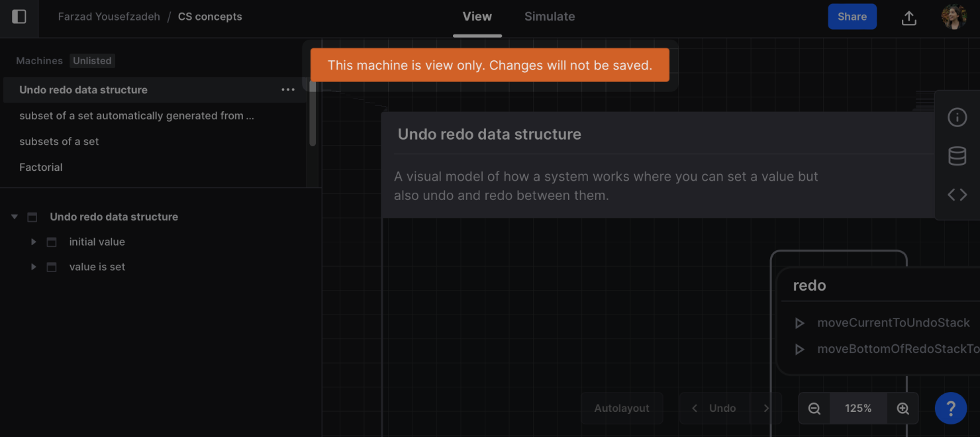Click the blue Share button
This screenshot has width=980, height=437.
(852, 17)
